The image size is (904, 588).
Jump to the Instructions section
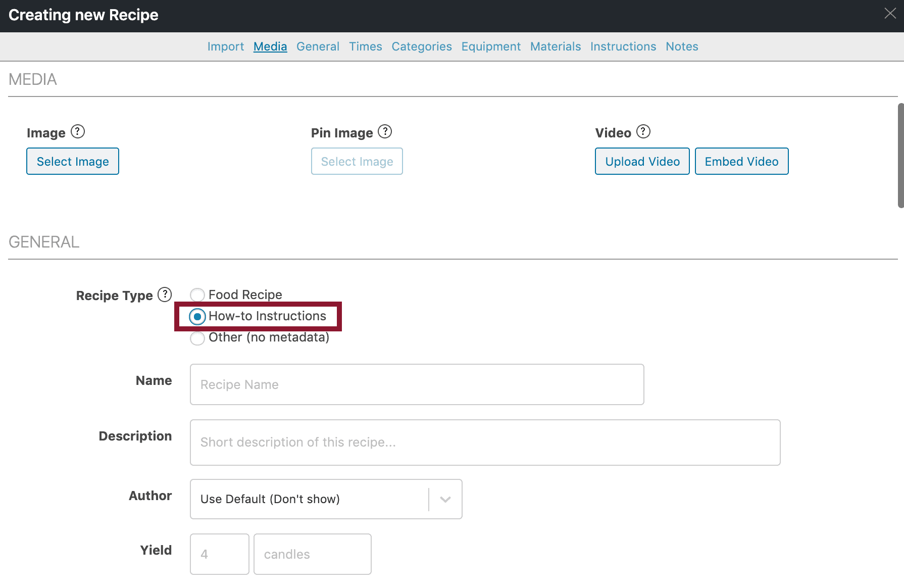click(623, 46)
